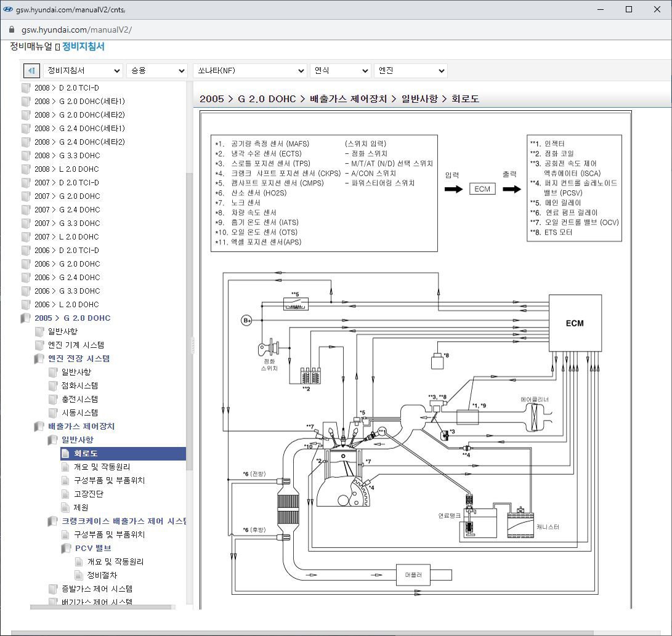Expand 2008 > D 2.0 TCI-D book
Screen dimensions: 672x636
pos(67,88)
